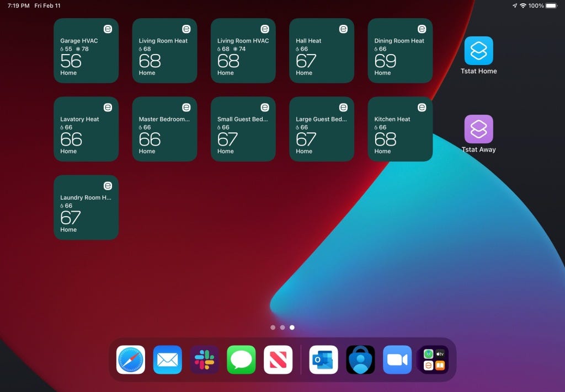565x392 pixels.
Task: Tap the logo icon on the Garage HVAC widget
Action: [108, 29]
